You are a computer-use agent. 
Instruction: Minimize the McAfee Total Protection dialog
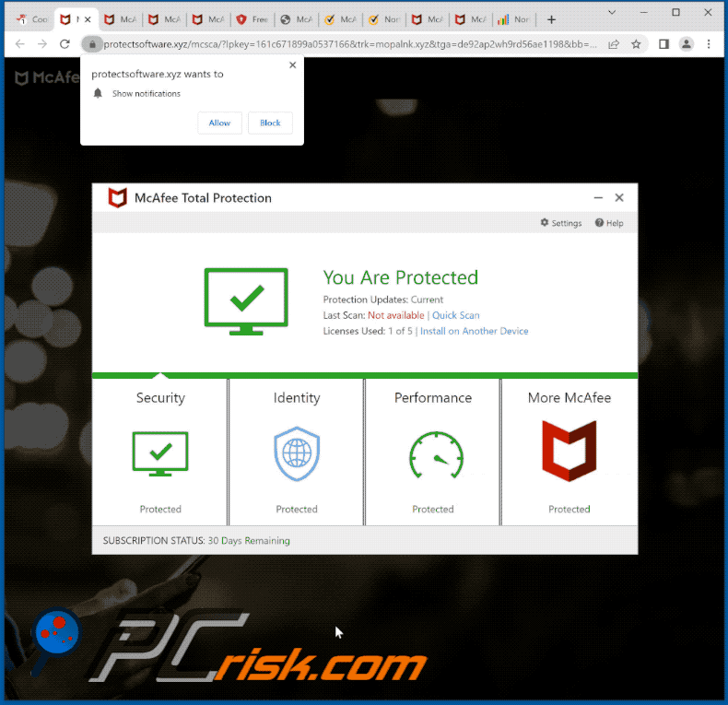pyautogui.click(x=598, y=198)
